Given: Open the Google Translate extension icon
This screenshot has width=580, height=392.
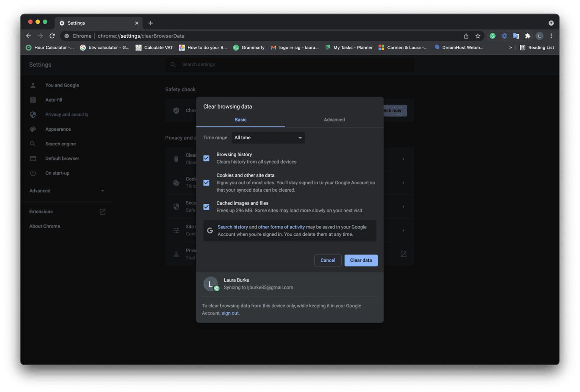Looking at the screenshot, I should [516, 36].
